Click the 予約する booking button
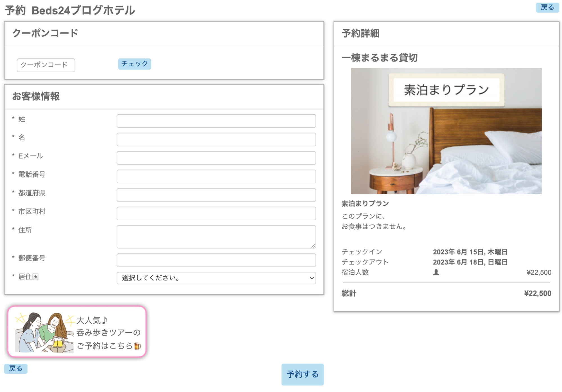 point(302,374)
